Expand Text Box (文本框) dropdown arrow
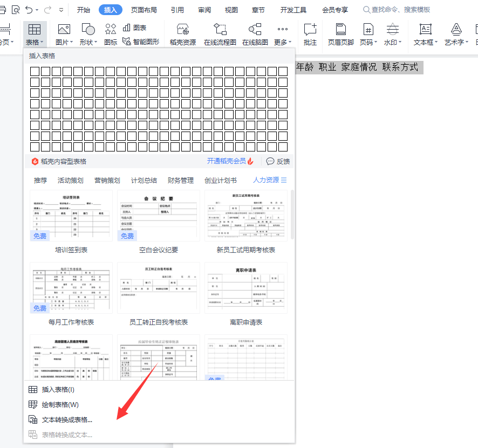Viewport: 478px width, 448px height. tap(436, 42)
